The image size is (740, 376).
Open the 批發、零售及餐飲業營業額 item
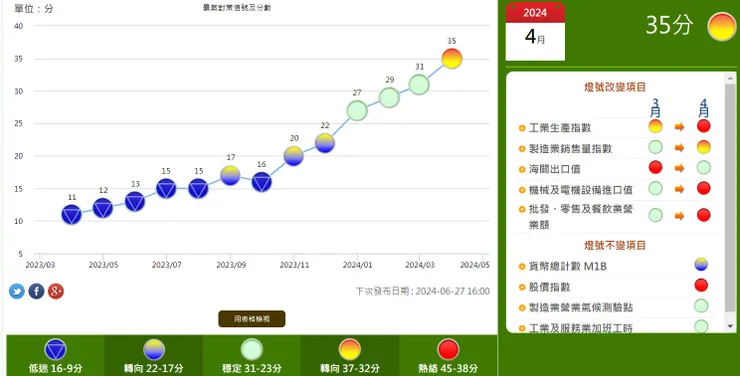582,217
